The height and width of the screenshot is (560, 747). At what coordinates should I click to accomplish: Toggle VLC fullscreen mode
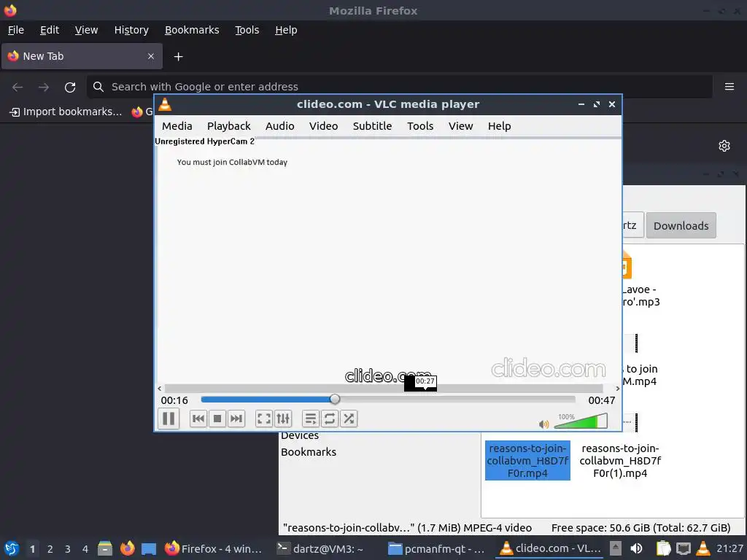(264, 419)
